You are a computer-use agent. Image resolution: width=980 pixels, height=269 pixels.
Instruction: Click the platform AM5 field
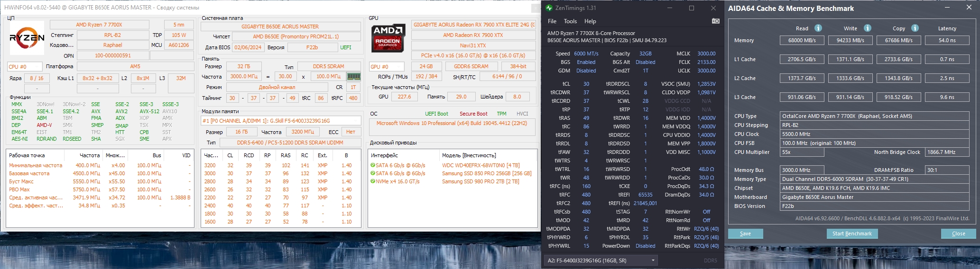coord(135,67)
